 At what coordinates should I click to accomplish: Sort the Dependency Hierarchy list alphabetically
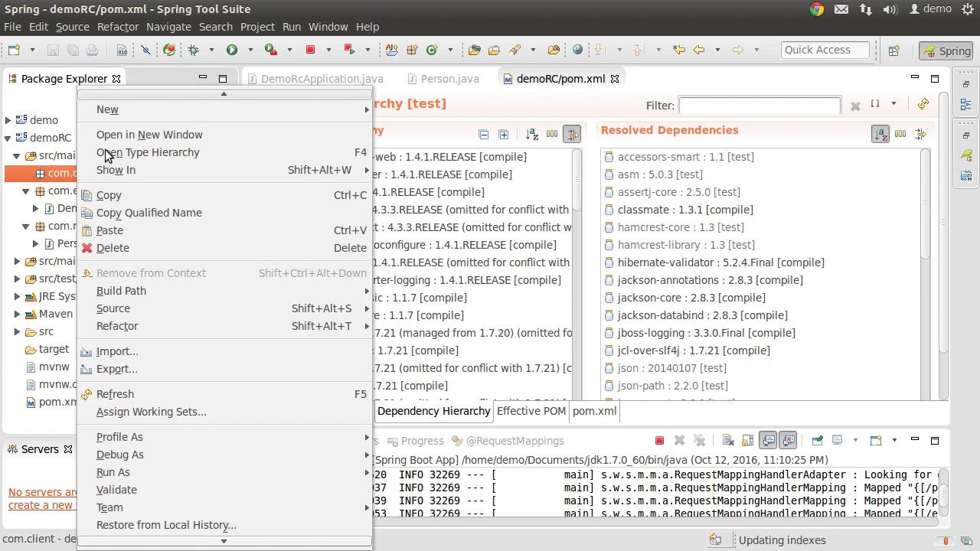point(532,134)
